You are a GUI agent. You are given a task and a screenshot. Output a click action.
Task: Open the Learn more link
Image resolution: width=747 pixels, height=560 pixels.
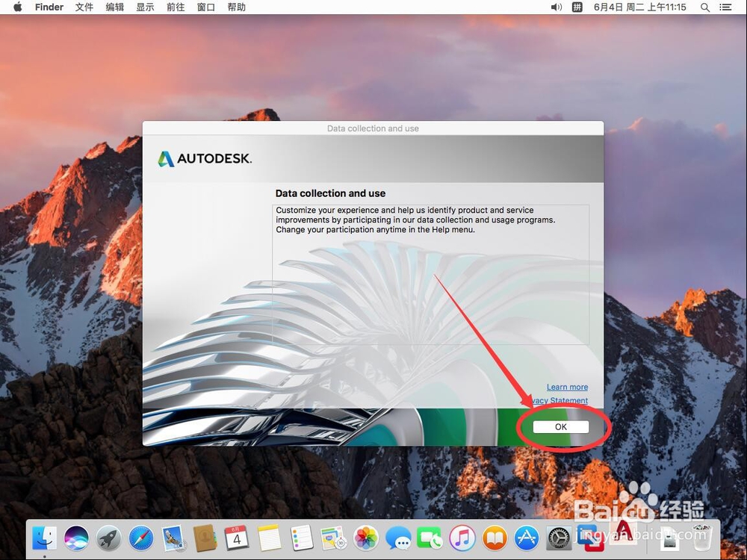[567, 387]
